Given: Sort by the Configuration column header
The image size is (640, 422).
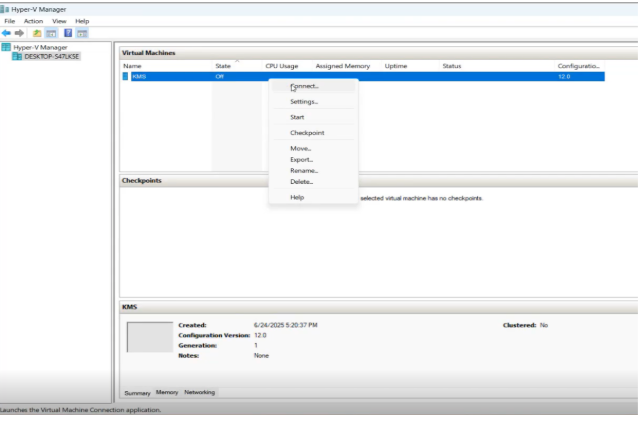Looking at the screenshot, I should [x=578, y=66].
